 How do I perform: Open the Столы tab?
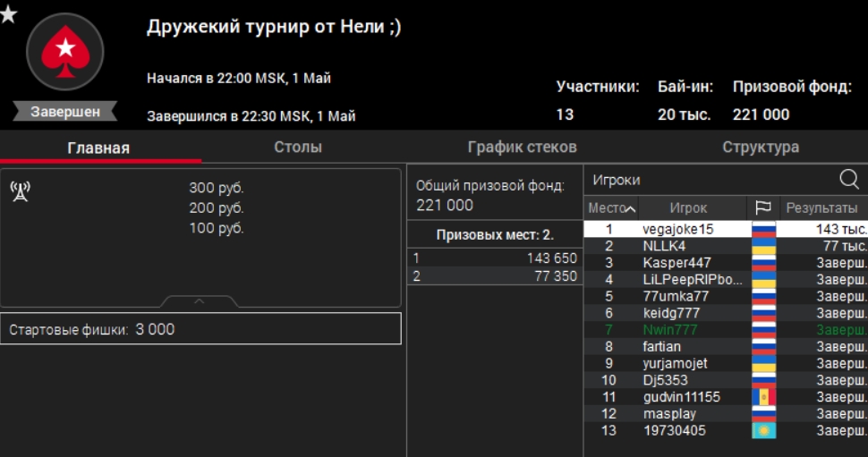pos(298,148)
